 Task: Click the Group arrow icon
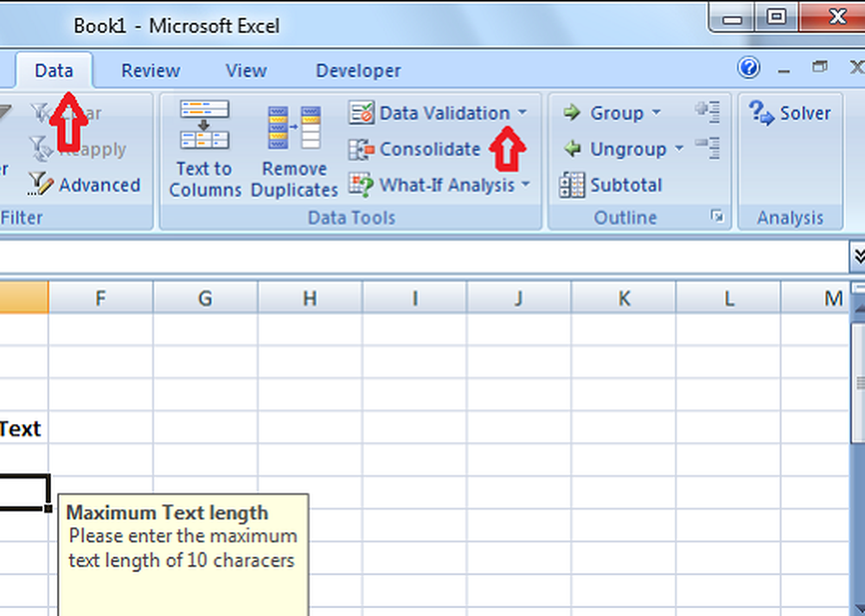(573, 112)
